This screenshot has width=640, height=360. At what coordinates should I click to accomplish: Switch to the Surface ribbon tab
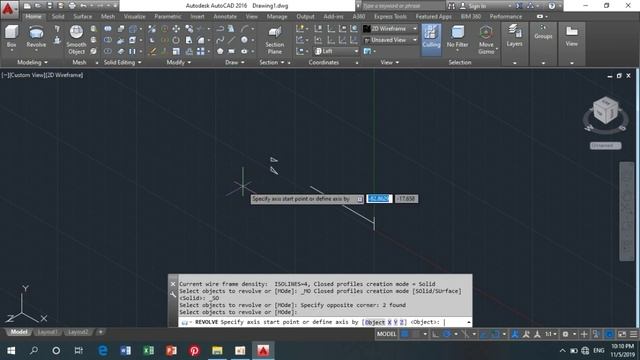point(82,16)
